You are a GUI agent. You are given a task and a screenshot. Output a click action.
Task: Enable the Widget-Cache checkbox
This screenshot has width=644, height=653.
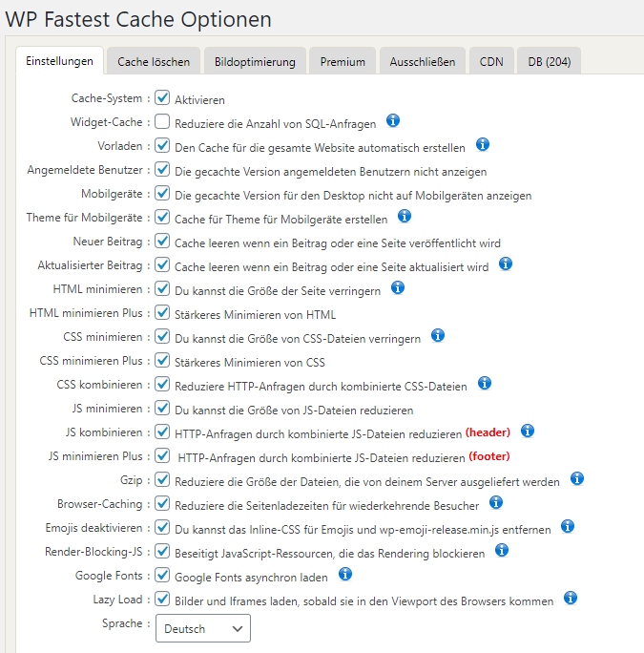coord(162,122)
